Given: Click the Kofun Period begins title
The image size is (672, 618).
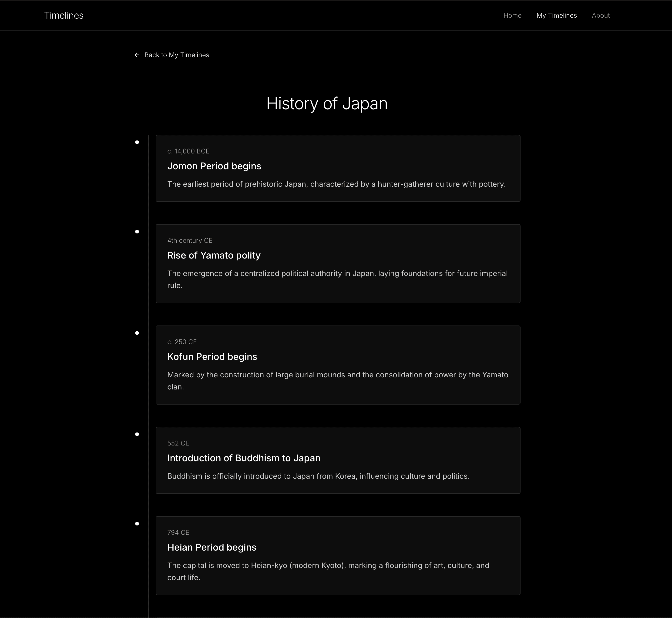Looking at the screenshot, I should (212, 357).
